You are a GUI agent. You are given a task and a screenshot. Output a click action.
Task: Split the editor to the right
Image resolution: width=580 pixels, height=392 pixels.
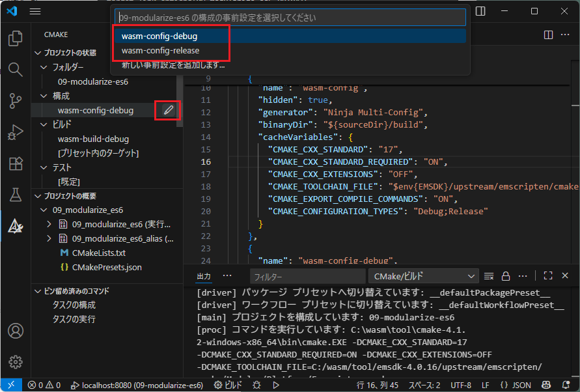tap(549, 35)
